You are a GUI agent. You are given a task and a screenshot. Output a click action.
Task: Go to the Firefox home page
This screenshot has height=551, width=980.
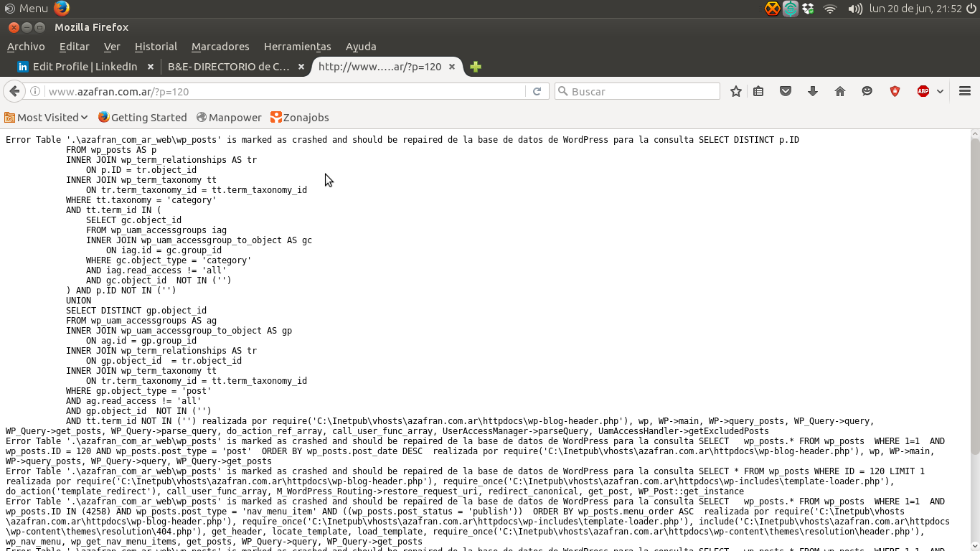[x=840, y=91]
